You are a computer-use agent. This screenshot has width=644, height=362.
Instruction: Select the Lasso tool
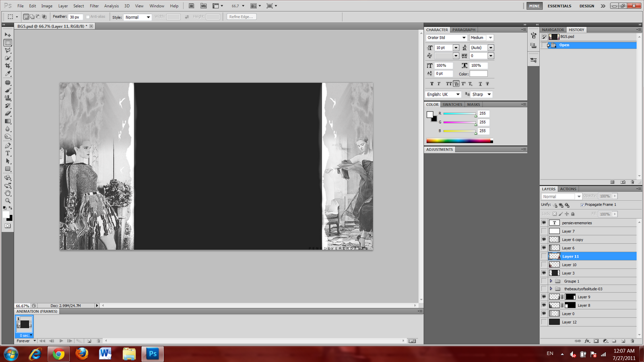[x=7, y=50]
